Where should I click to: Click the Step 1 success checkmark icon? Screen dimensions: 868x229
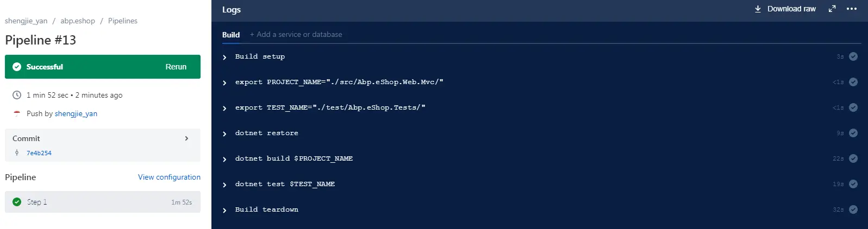tap(17, 202)
